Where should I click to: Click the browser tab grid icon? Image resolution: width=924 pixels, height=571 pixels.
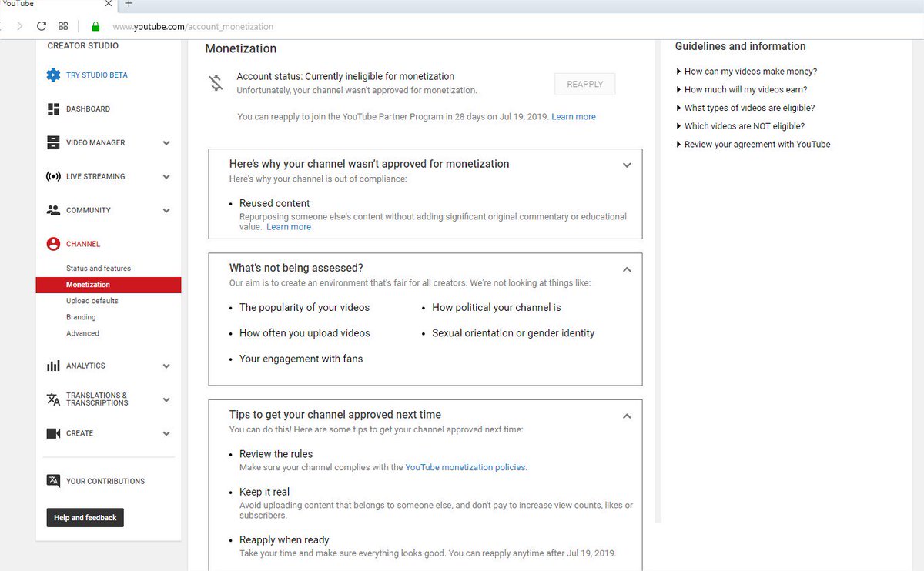pos(63,26)
